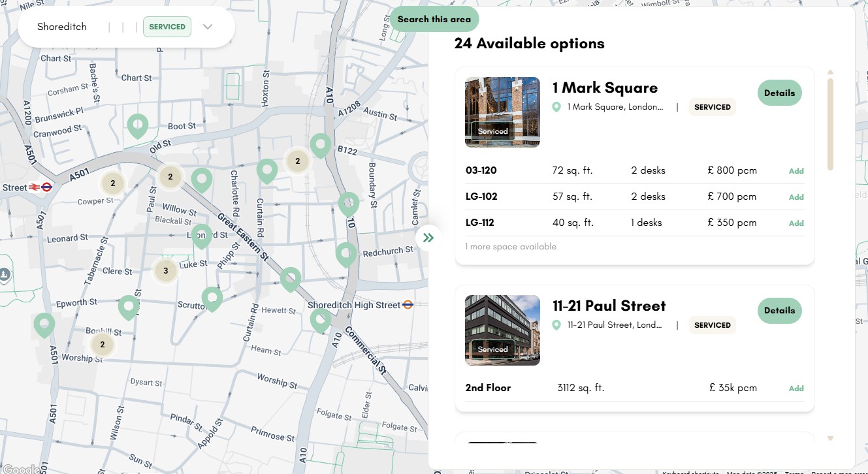Select the pin at the top of Curtain Rd

click(x=267, y=171)
